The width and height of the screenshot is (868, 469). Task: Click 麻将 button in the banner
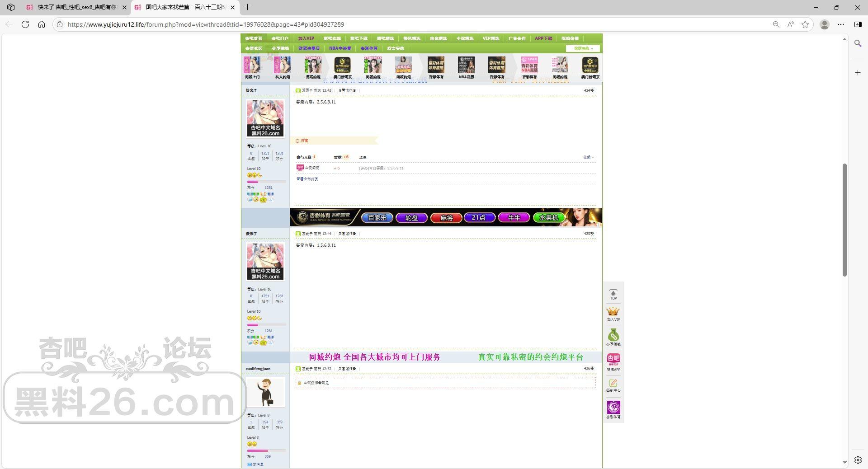pyautogui.click(x=447, y=218)
